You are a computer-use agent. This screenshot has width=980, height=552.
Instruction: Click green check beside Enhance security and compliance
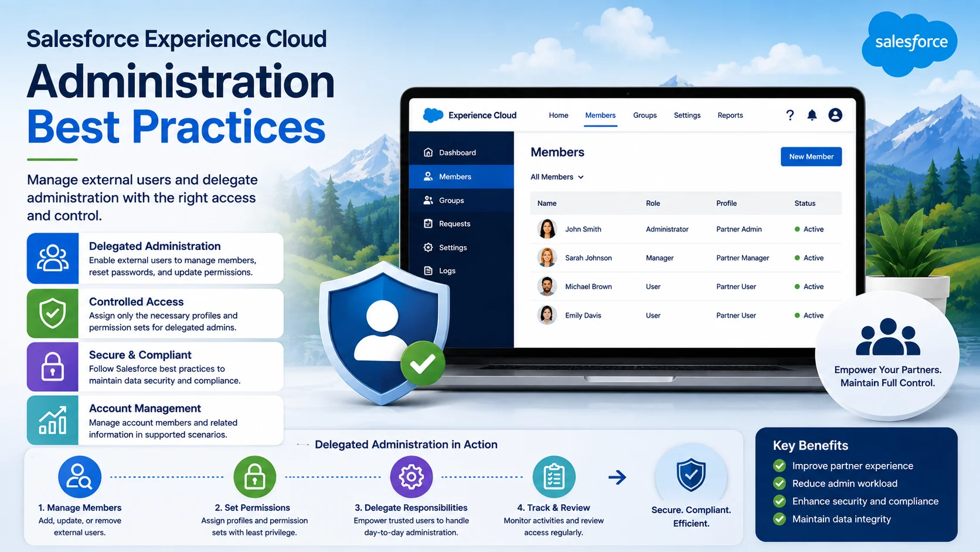click(780, 501)
